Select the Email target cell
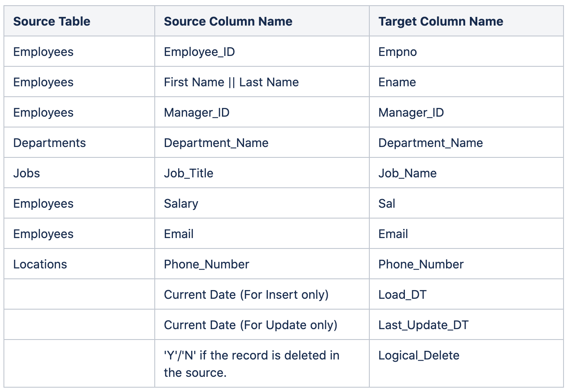 click(x=392, y=234)
